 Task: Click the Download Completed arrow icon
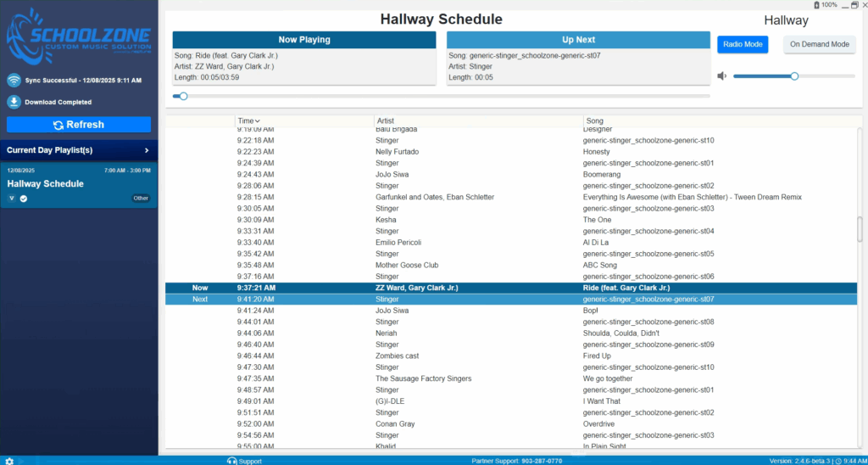[x=14, y=102]
